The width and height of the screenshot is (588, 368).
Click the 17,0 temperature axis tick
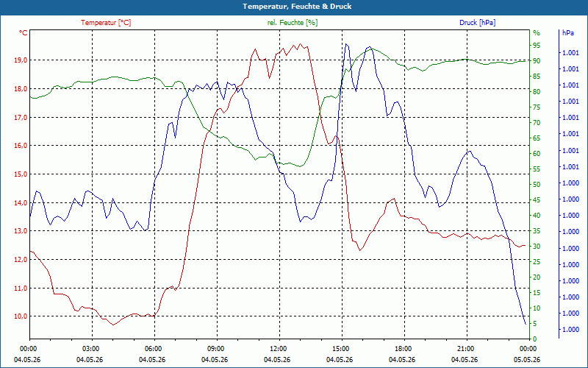click(x=21, y=118)
